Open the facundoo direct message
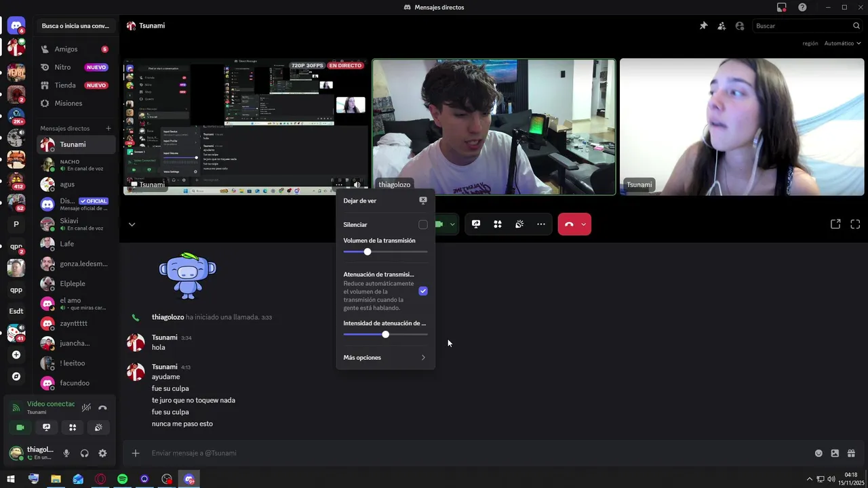 tap(77, 383)
